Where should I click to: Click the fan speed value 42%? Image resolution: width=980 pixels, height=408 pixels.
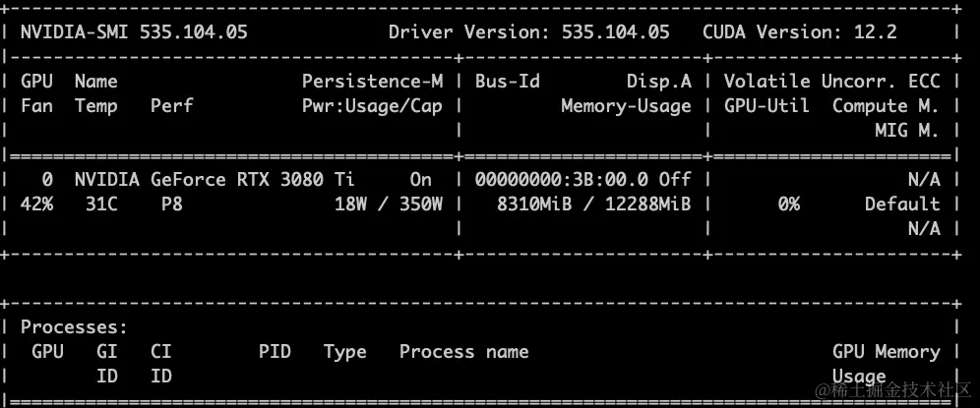tap(37, 204)
